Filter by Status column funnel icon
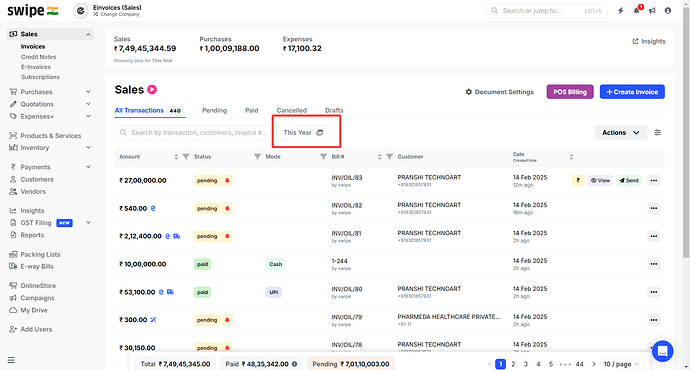 [x=257, y=157]
